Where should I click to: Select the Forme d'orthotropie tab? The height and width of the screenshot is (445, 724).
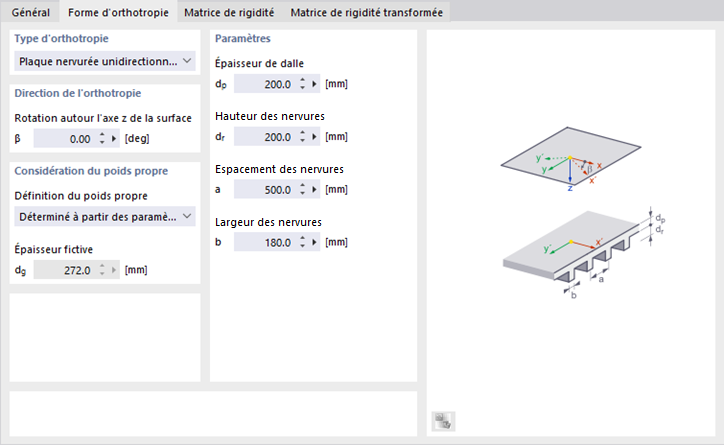coord(118,12)
